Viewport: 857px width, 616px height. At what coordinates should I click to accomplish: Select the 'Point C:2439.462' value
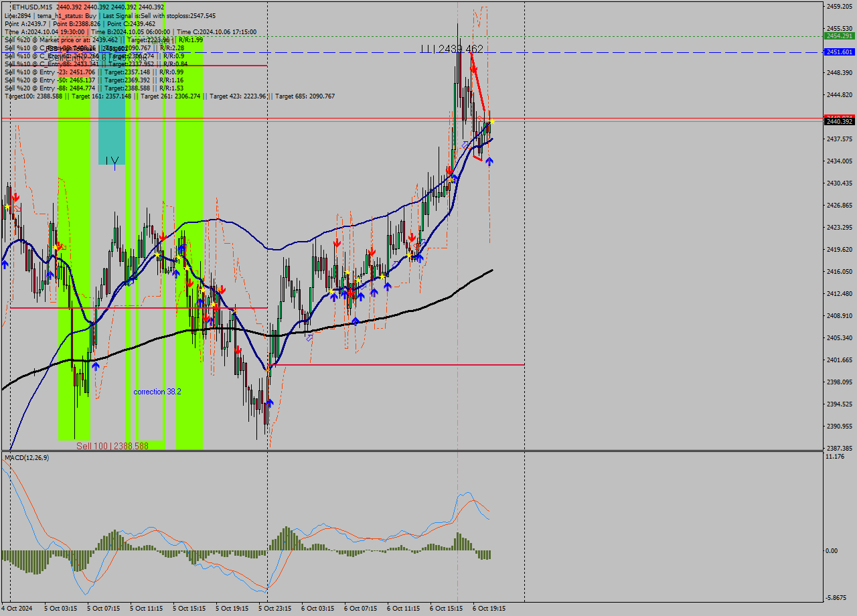coord(131,23)
